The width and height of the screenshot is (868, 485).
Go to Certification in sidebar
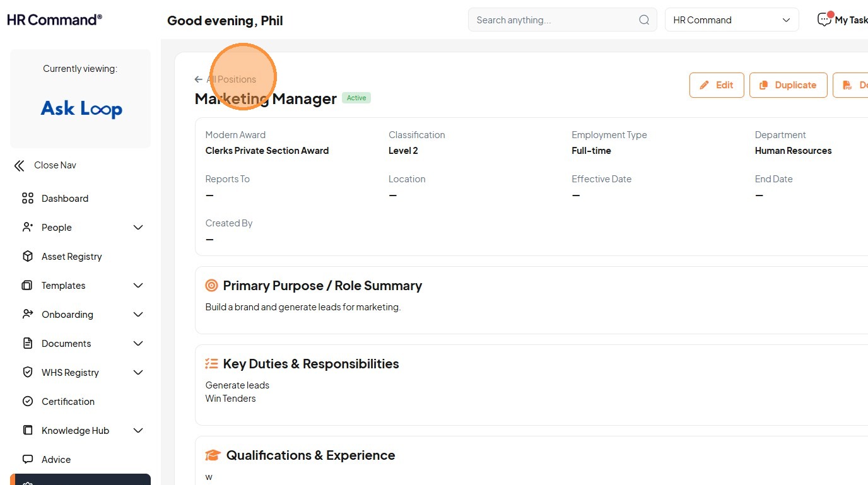(x=67, y=402)
